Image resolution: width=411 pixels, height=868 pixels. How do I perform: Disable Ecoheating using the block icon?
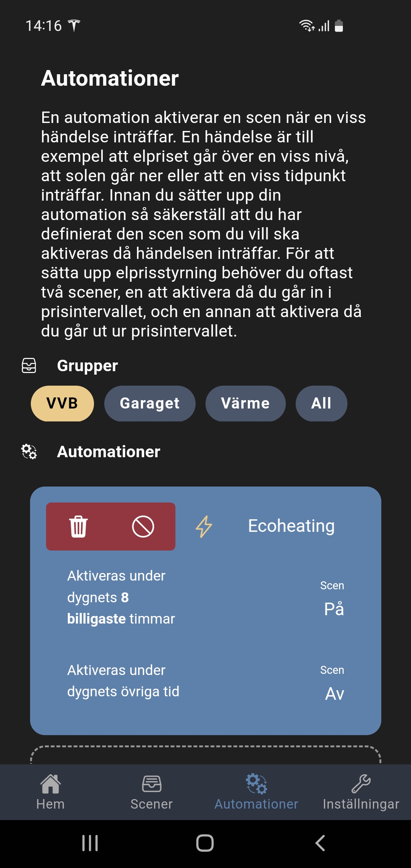click(143, 527)
